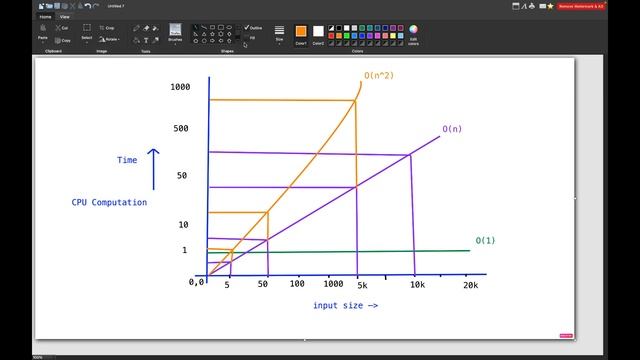
Task: Click the Copy button
Action: pyautogui.click(x=62, y=40)
